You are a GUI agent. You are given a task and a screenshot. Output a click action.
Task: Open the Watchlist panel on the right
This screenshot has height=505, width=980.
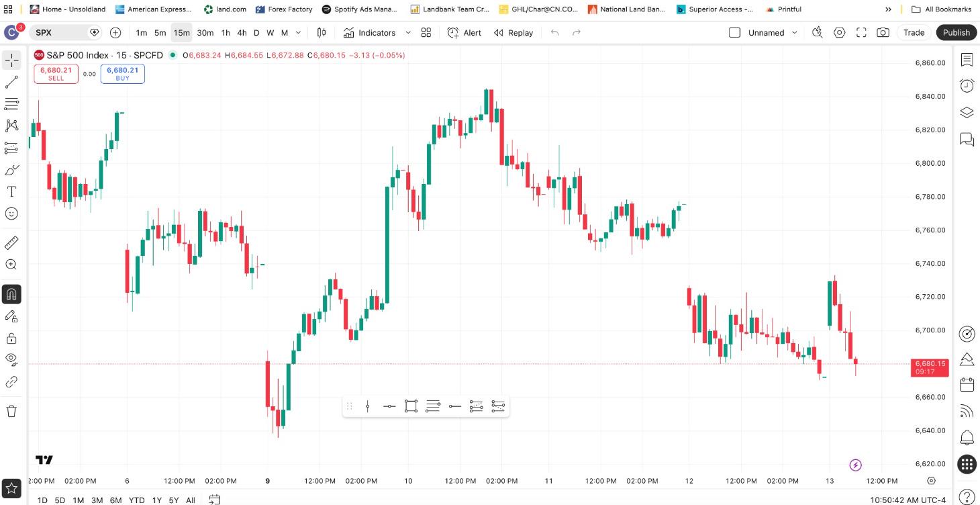tap(967, 60)
